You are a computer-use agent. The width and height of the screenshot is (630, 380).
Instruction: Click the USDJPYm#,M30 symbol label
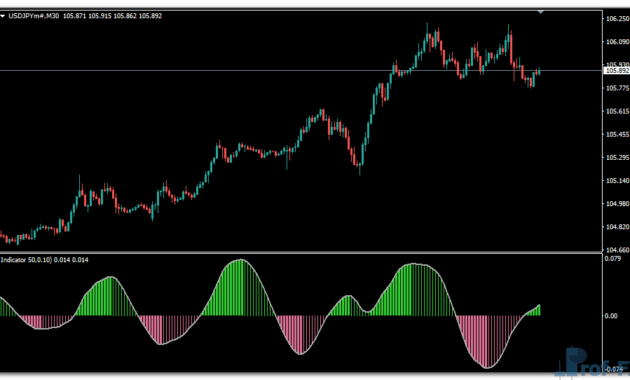point(34,16)
